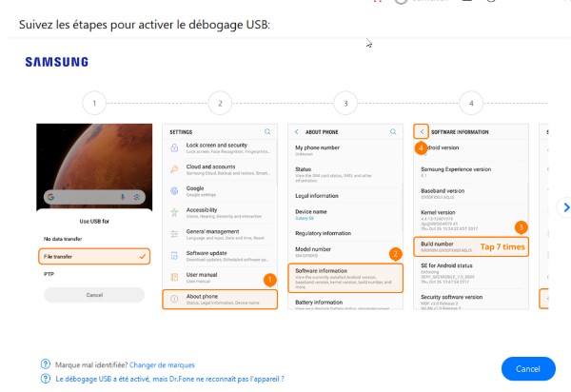Viewport: 571px width, 392px height.
Task: Click question mark icon beside débogage USB help
Action: pos(46,379)
